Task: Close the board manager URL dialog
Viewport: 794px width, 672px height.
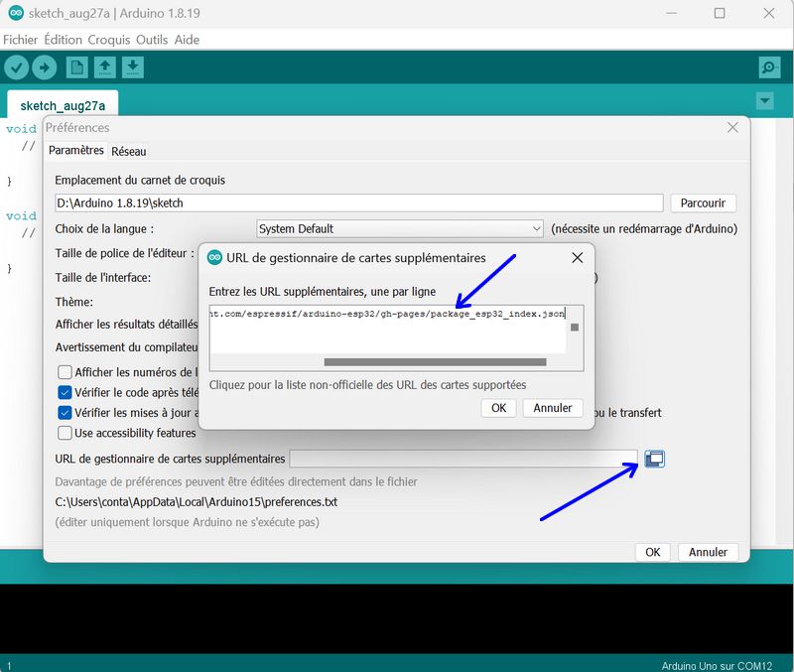Action: pyautogui.click(x=577, y=258)
